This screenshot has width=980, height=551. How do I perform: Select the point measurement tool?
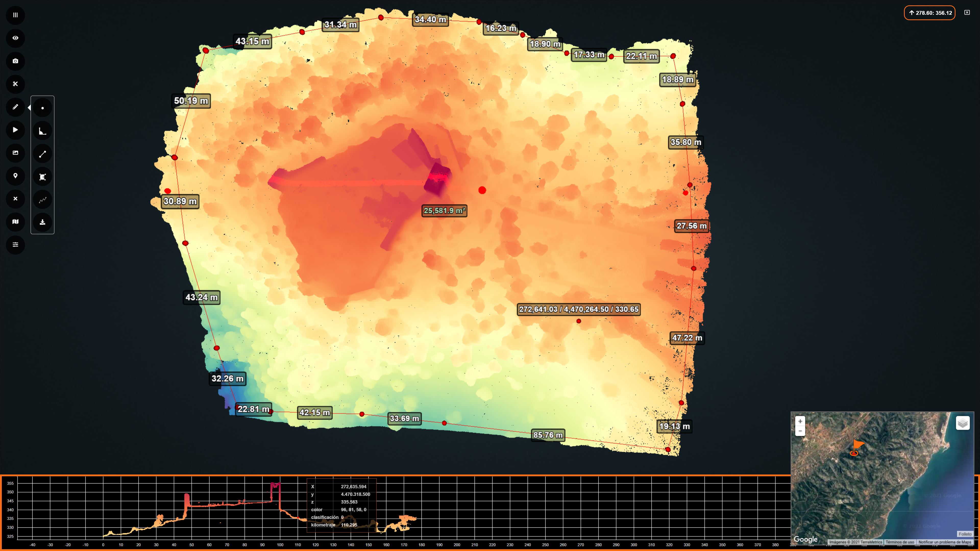[x=42, y=108]
